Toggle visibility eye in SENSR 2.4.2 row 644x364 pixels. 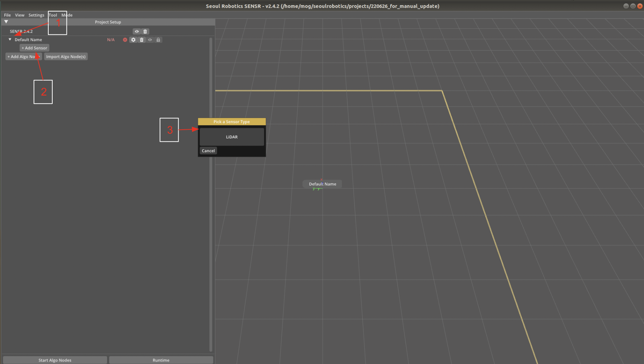click(137, 31)
